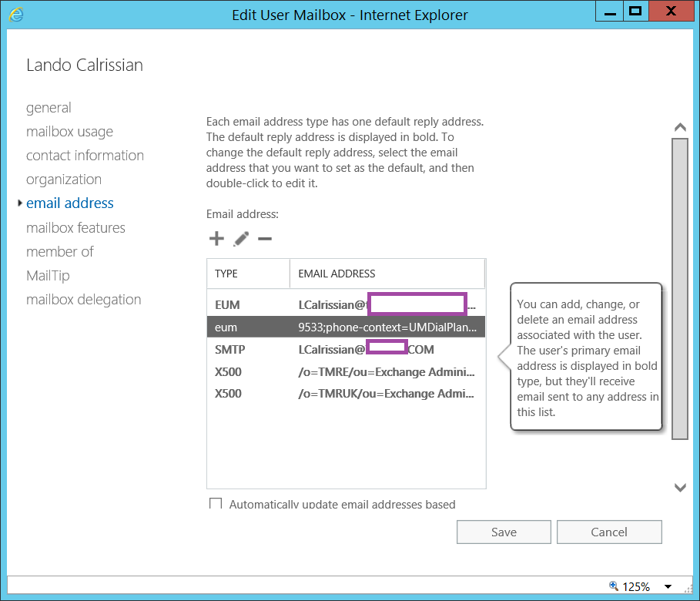Image resolution: width=700 pixels, height=601 pixels.
Task: Sort by the EMAIL ADDRESS column header
Action: [x=387, y=274]
